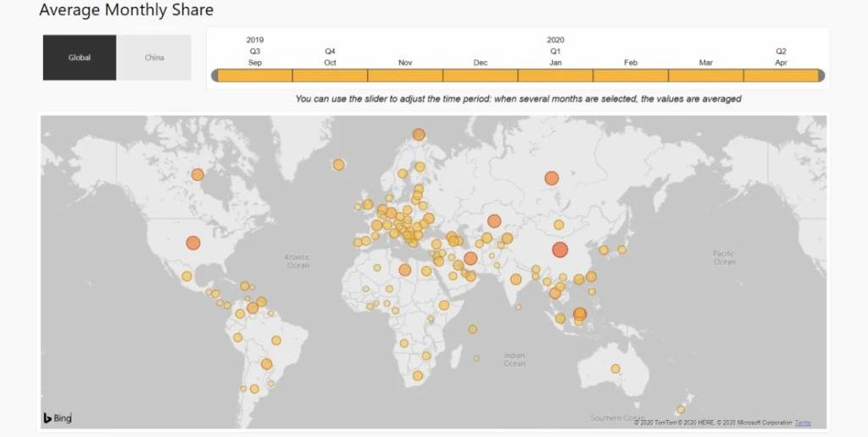Select the Oct segment on the timeline

(330, 76)
